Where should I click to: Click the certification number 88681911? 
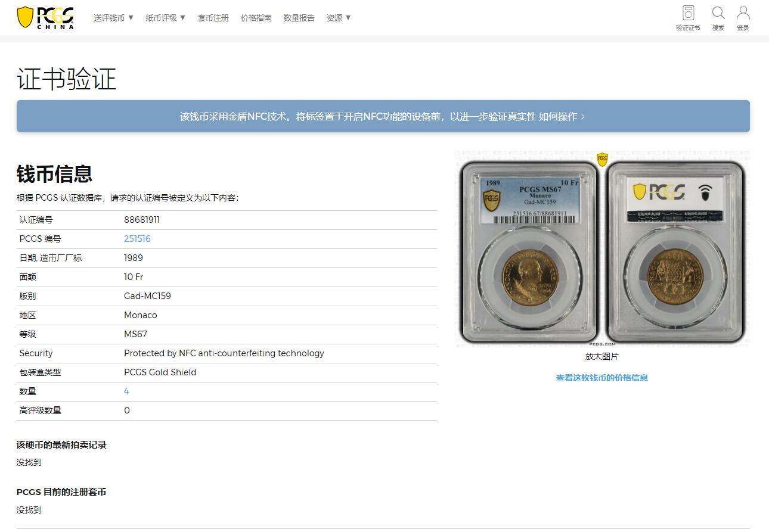coord(142,220)
